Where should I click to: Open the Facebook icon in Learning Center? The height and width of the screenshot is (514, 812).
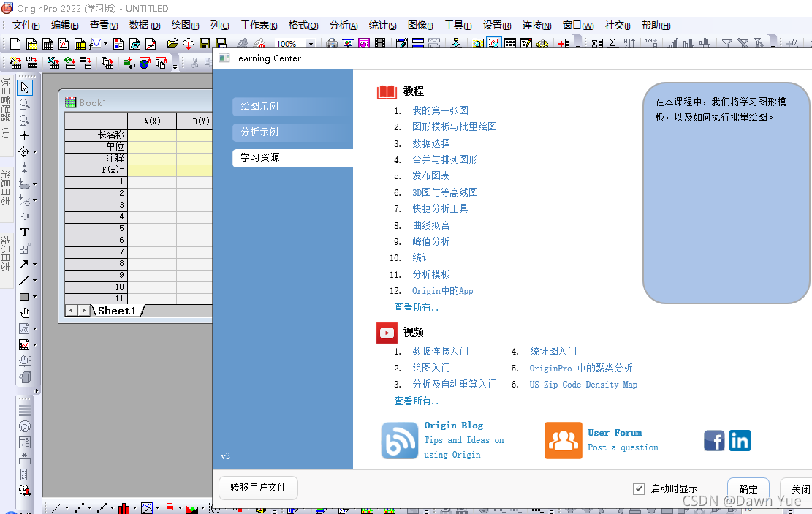(714, 440)
